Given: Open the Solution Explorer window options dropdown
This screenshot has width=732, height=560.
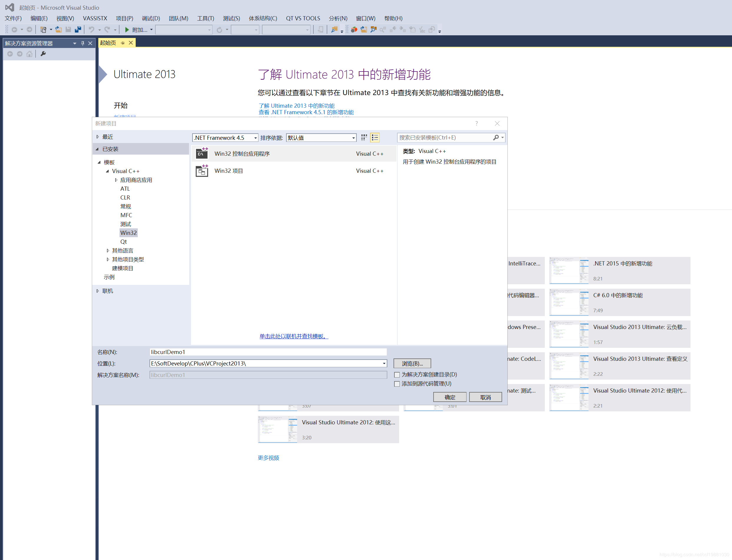Looking at the screenshot, I should [75, 43].
